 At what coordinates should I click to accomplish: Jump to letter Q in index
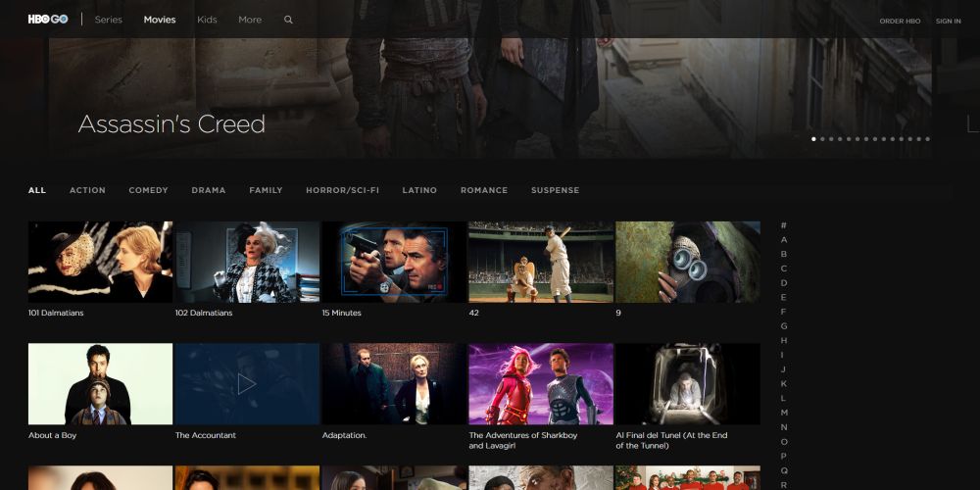(x=784, y=470)
